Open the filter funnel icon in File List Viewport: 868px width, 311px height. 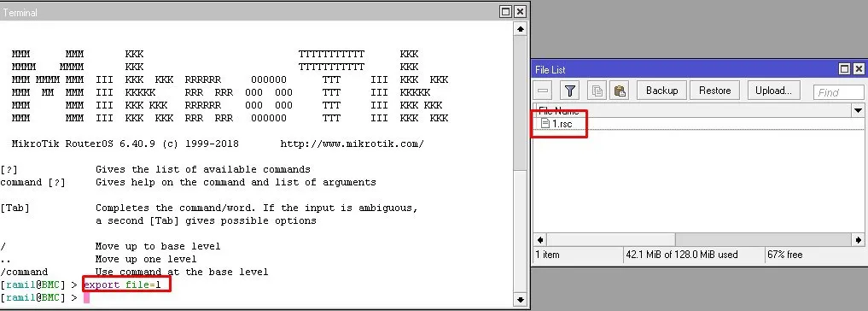coord(569,91)
